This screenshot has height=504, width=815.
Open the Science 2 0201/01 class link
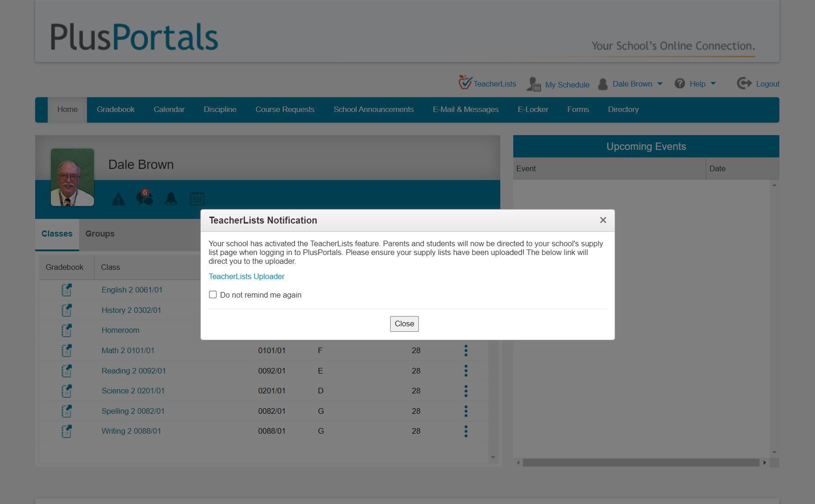click(x=133, y=391)
